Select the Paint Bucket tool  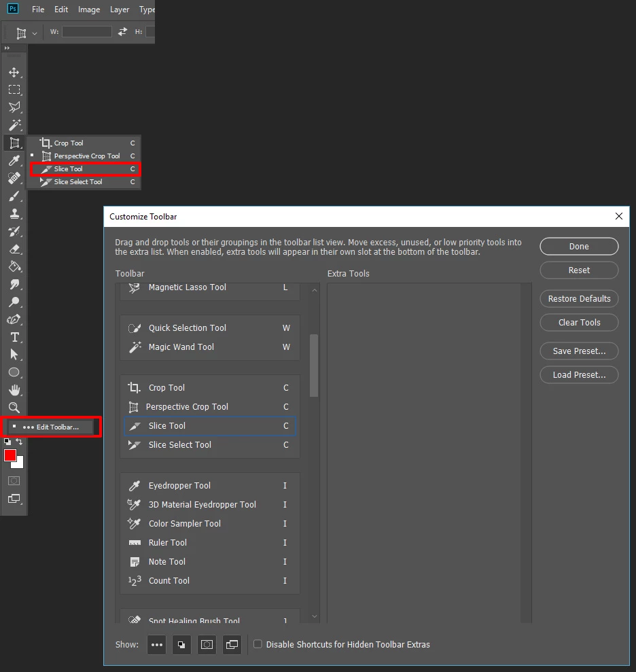click(x=14, y=266)
